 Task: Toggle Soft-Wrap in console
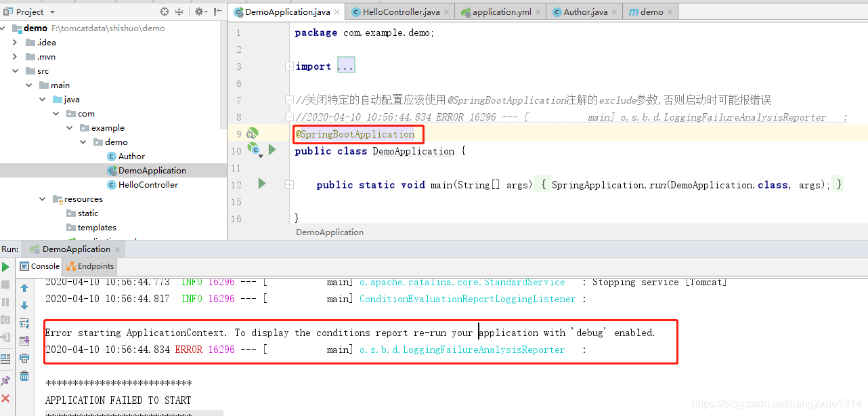pos(24,323)
